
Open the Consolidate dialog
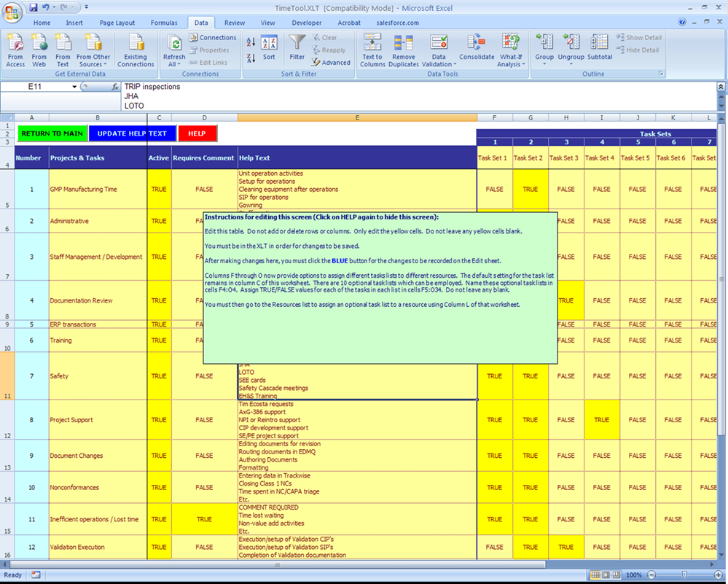(477, 48)
